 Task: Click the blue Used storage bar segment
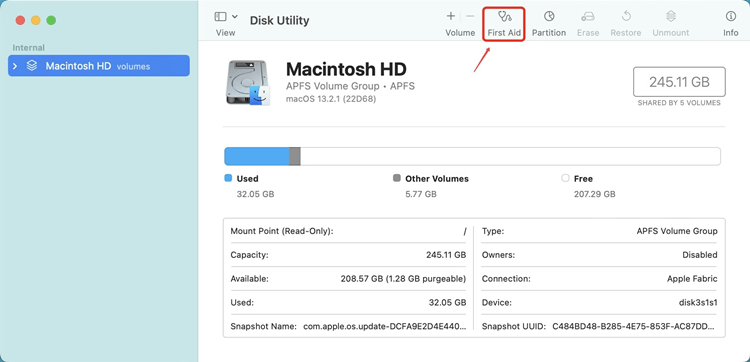(257, 156)
